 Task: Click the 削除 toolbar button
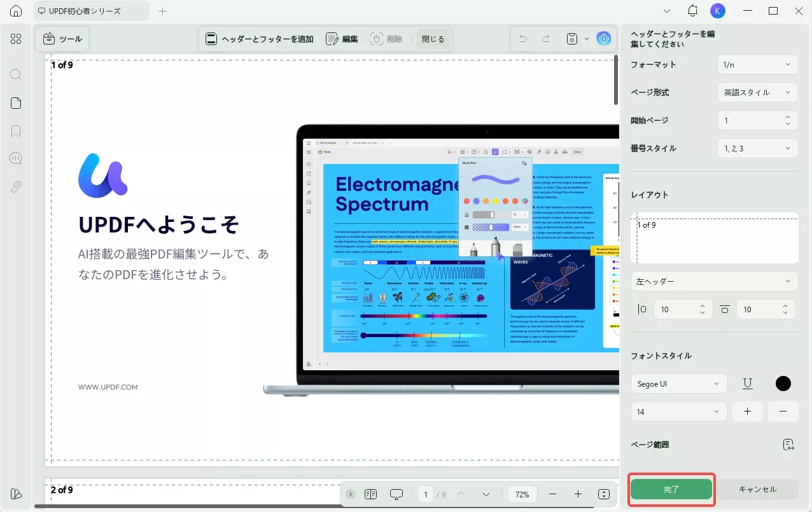click(386, 39)
